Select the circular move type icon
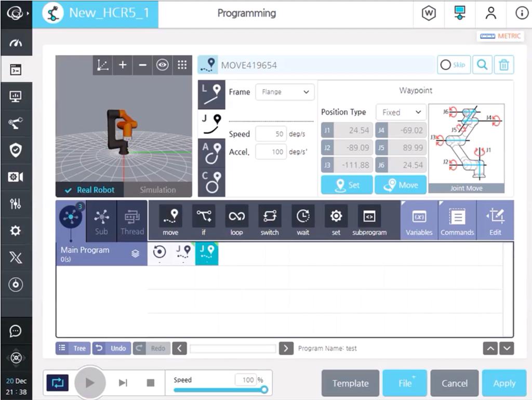 click(x=211, y=182)
